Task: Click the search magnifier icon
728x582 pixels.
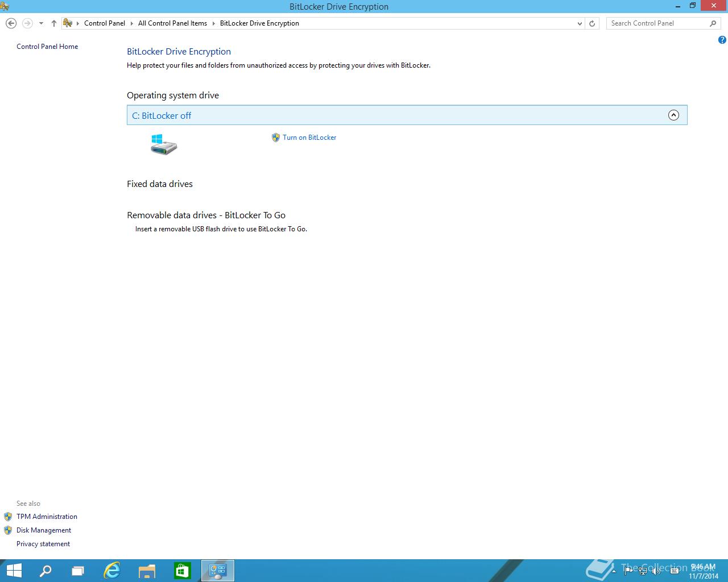Action: (x=713, y=23)
